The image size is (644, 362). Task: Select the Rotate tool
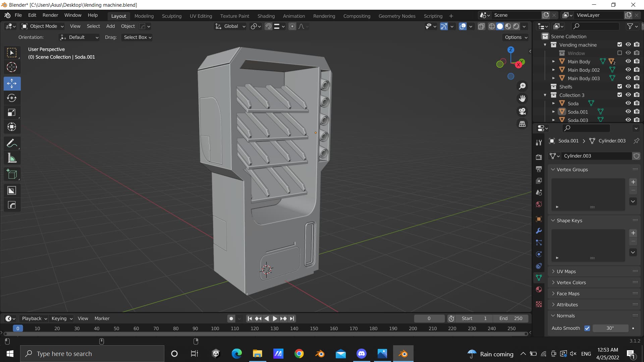pos(12,98)
